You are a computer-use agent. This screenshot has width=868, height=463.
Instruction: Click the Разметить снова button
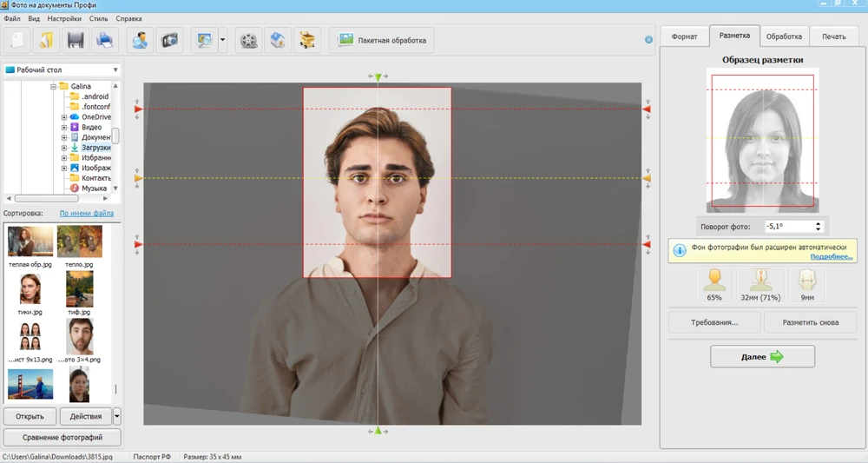[x=811, y=322]
